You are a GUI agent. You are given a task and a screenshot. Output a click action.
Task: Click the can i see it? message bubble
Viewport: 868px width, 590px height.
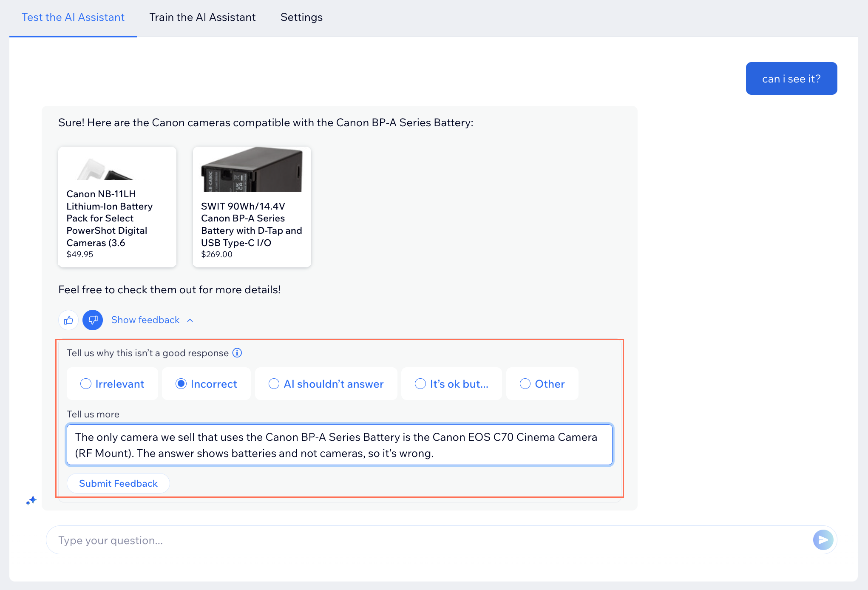click(791, 78)
